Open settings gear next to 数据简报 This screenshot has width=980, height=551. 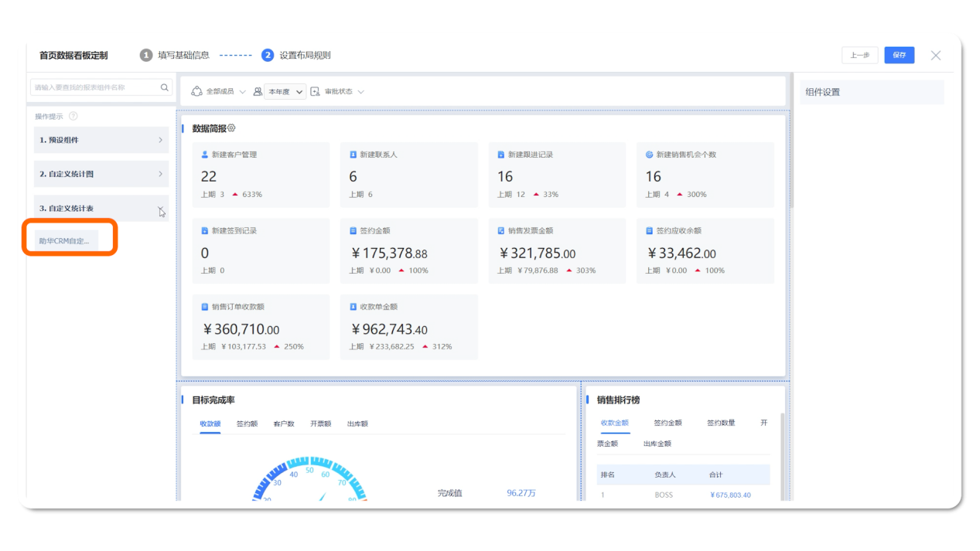[231, 128]
